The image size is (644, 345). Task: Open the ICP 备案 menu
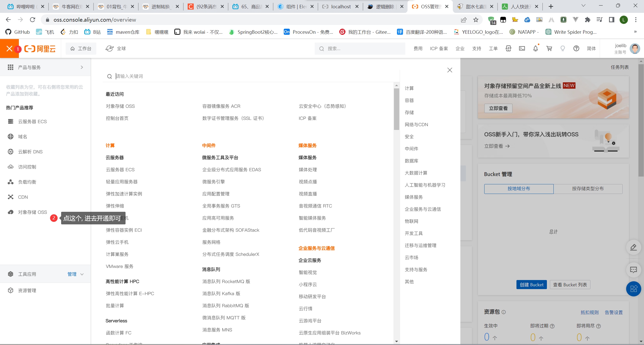(439, 49)
